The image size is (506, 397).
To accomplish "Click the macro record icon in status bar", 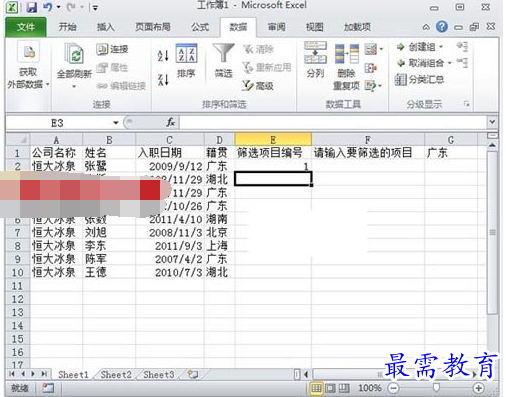I will click(48, 388).
